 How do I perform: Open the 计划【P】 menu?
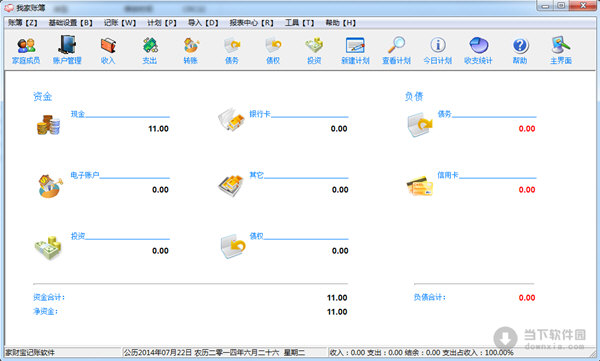[x=162, y=23]
